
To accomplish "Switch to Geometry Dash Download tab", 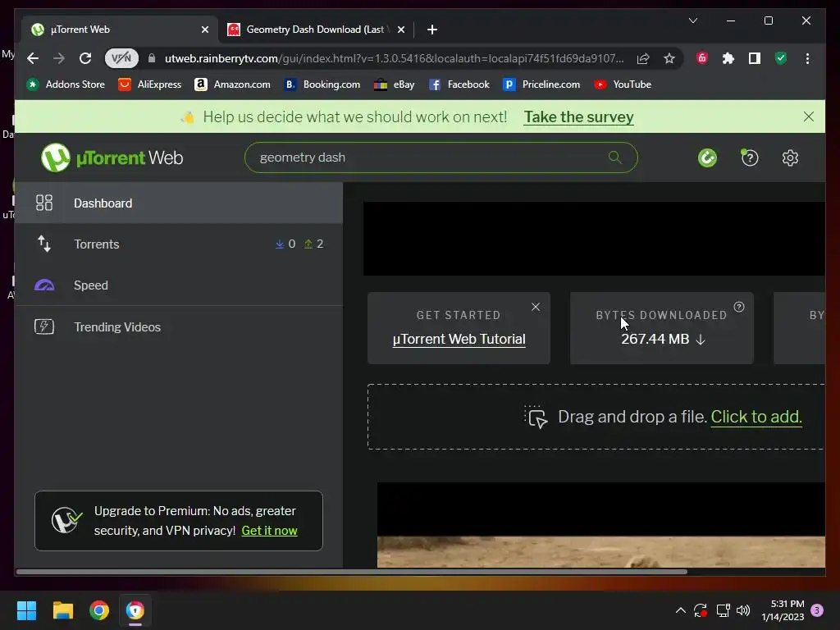I will (316, 30).
